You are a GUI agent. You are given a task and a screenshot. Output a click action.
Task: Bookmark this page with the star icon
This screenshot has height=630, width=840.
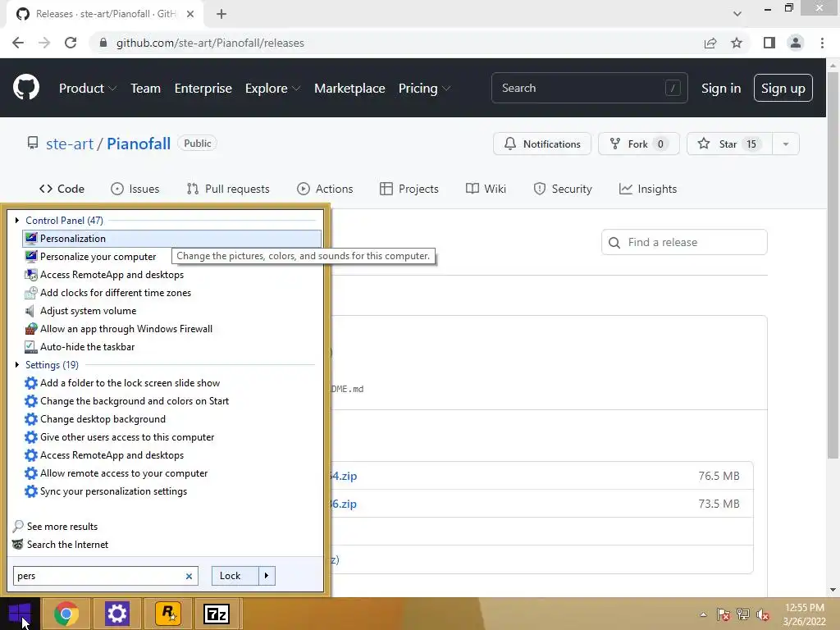pyautogui.click(x=737, y=43)
